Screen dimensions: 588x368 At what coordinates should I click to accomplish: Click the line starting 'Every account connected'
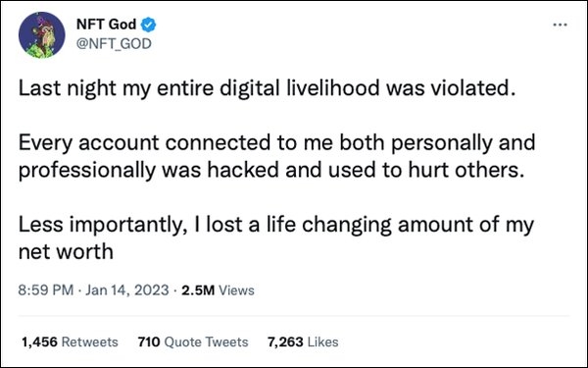coord(276,144)
